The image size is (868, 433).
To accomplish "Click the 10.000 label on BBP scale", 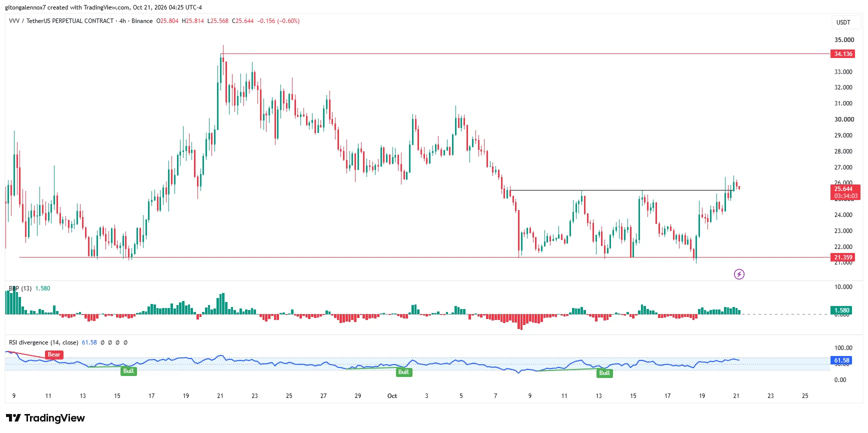I will (843, 287).
